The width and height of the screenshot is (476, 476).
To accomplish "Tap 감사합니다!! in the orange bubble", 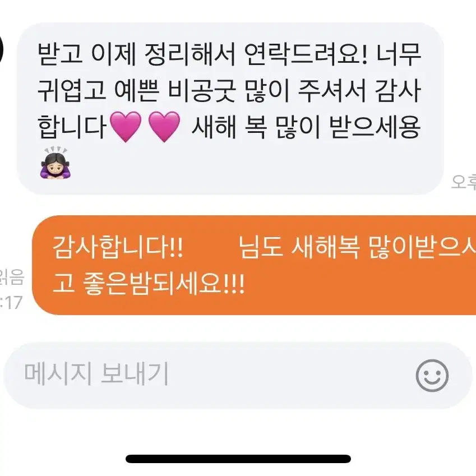I will (x=118, y=247).
